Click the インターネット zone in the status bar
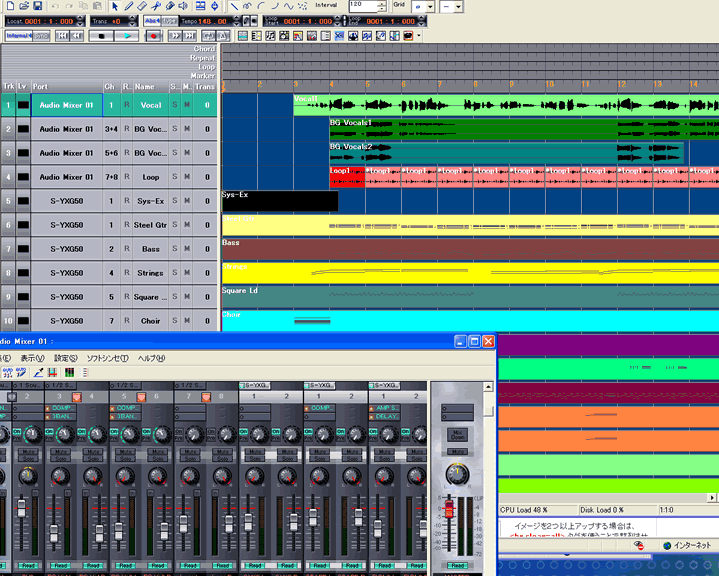 point(687,545)
